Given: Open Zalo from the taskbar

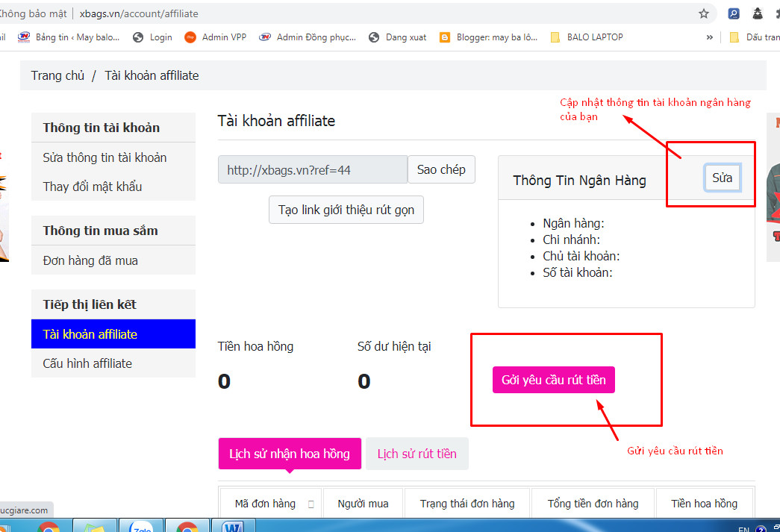Looking at the screenshot, I should 141,527.
